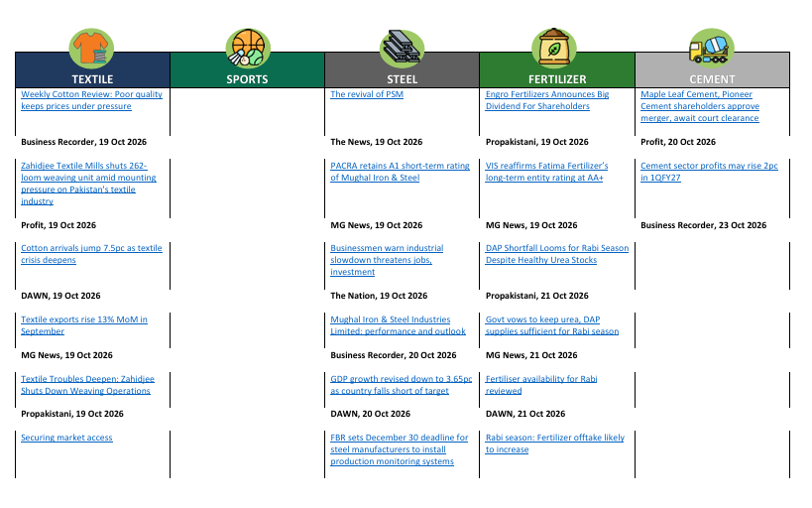The height and width of the screenshot is (508, 812).
Task: Click the orange t-shirt Textile icon
Action: point(91,49)
